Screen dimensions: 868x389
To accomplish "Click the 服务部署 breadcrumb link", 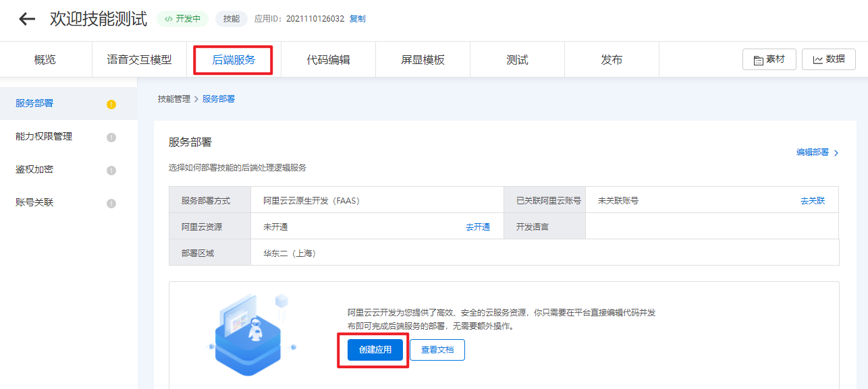I will point(219,98).
